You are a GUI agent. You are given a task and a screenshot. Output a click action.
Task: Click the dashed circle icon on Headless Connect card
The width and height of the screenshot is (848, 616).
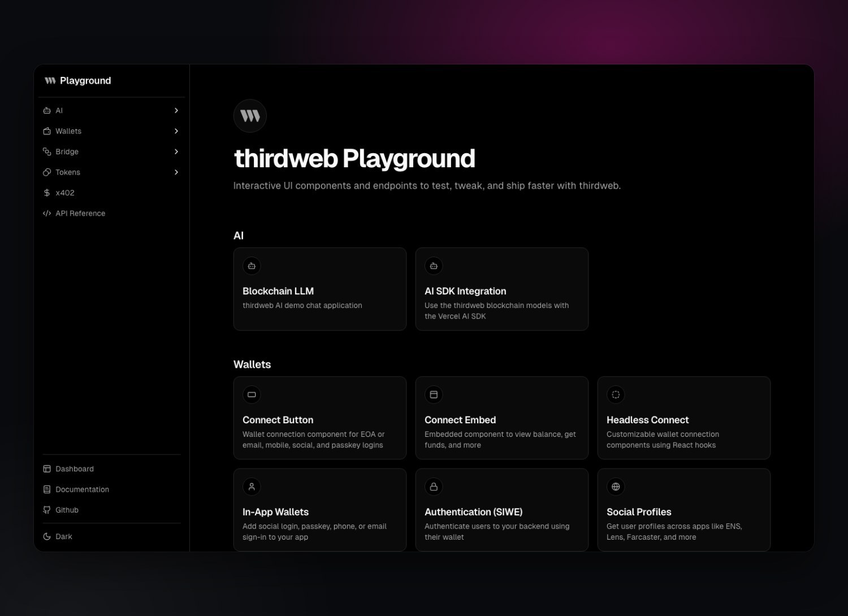coord(616,394)
